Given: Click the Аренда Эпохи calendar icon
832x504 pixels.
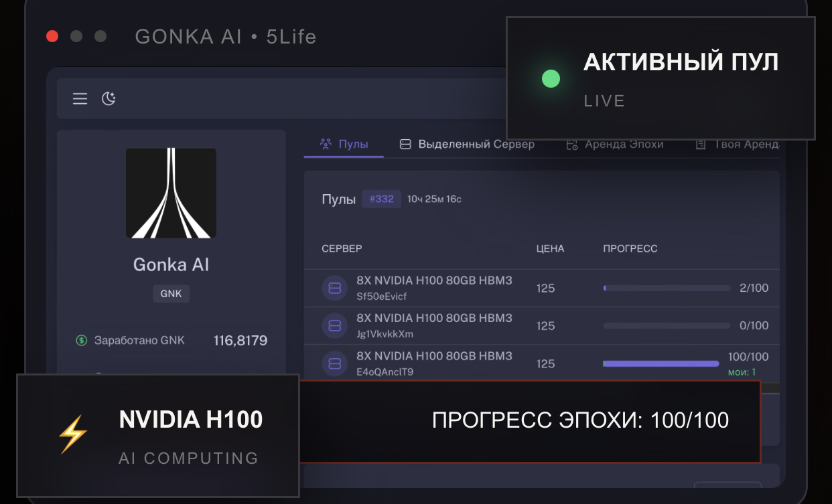Looking at the screenshot, I should point(572,145).
